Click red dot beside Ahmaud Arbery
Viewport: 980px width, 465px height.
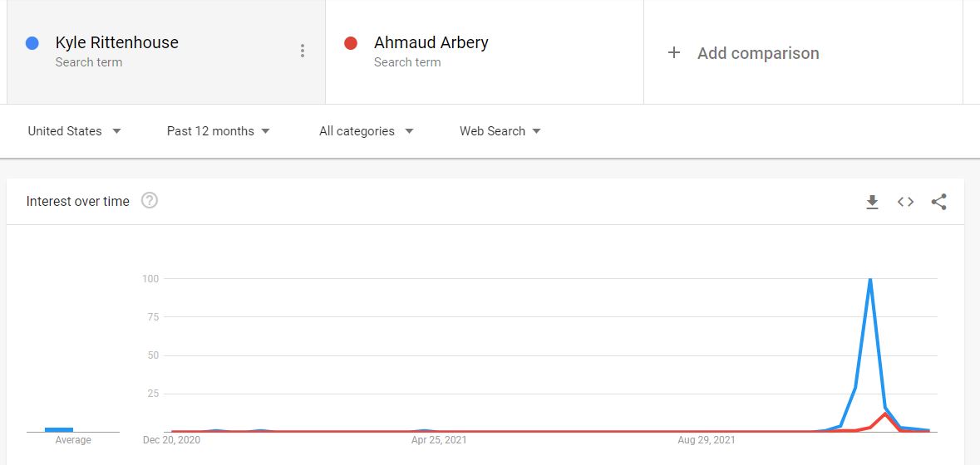[351, 43]
